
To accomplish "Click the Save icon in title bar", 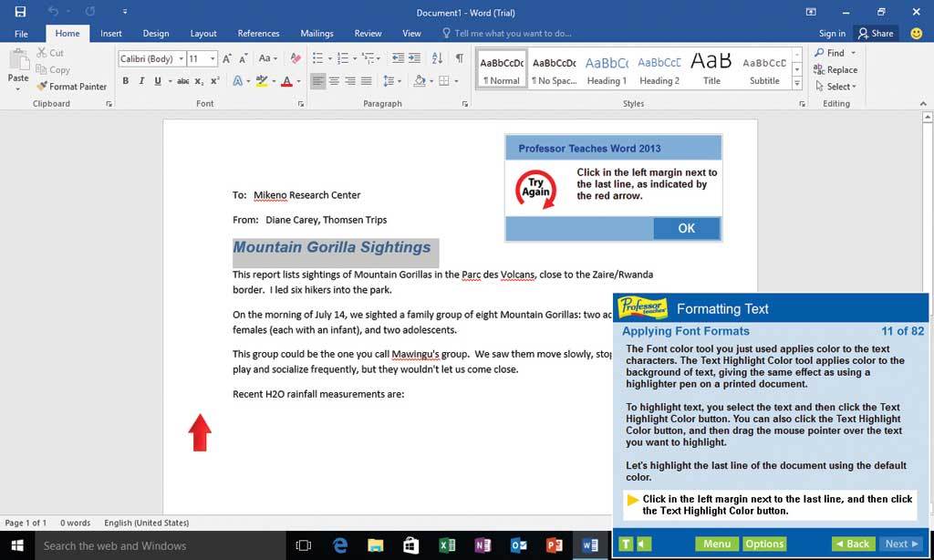I will pos(20,12).
